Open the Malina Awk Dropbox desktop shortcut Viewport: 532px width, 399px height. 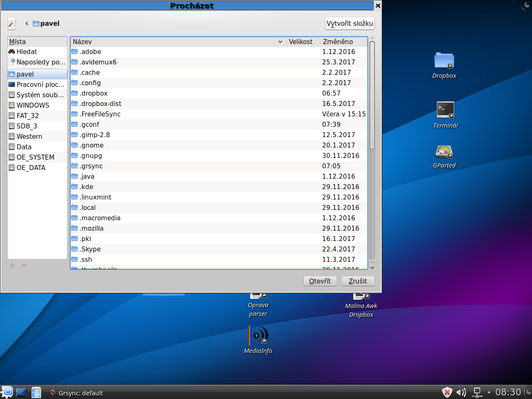[361, 305]
